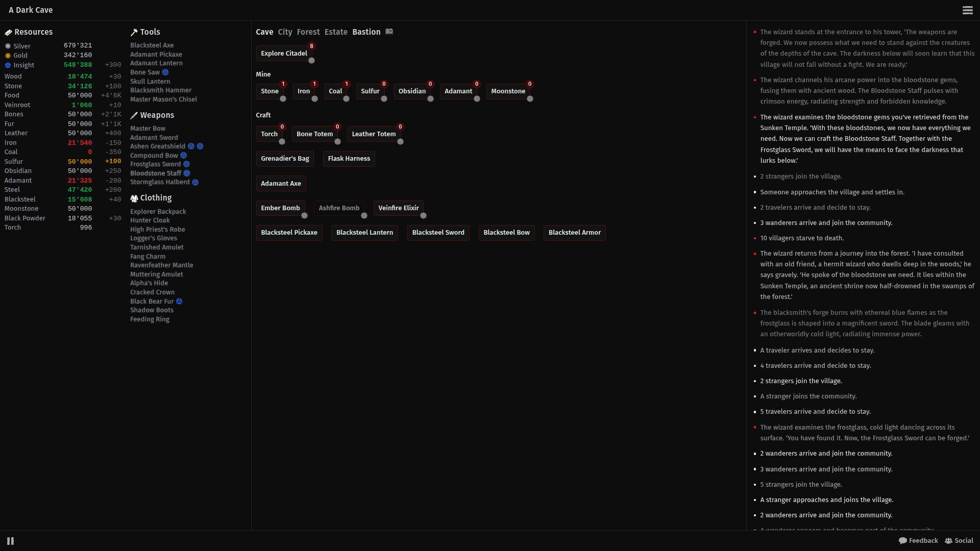Click the pause icon in the bottom bar
Viewport: 980px width, 551px height.
(10, 541)
